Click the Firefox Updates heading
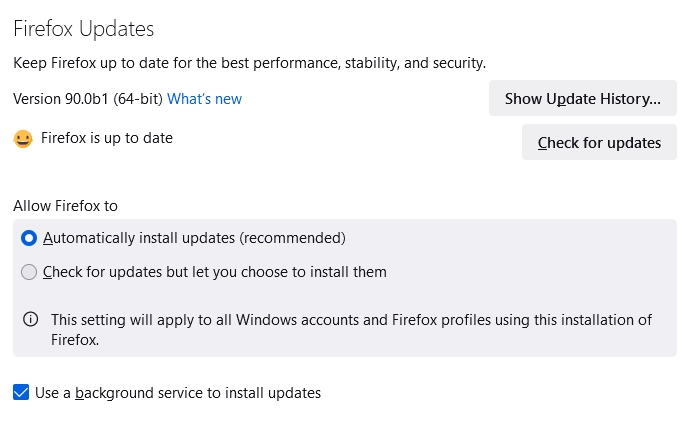 83,29
